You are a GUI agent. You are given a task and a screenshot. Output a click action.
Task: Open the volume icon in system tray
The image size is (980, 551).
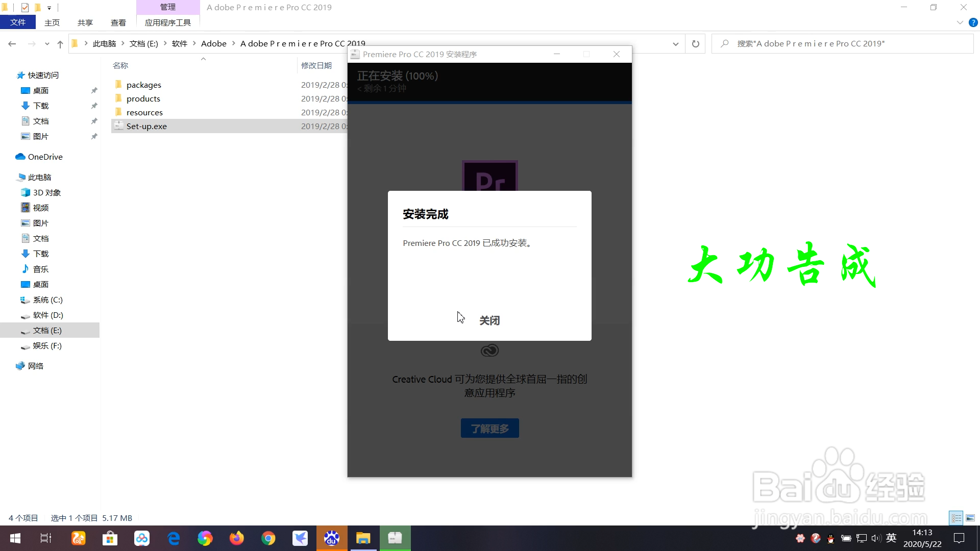(x=876, y=538)
